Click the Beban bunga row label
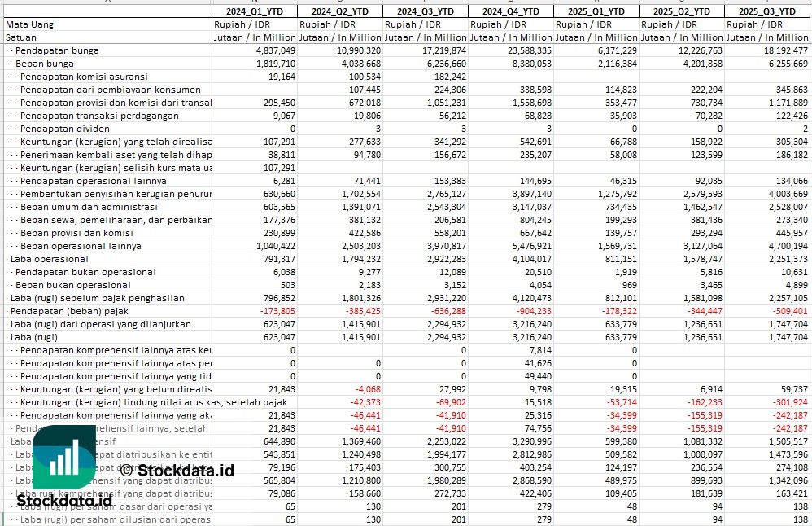The image size is (812, 526). click(45, 64)
